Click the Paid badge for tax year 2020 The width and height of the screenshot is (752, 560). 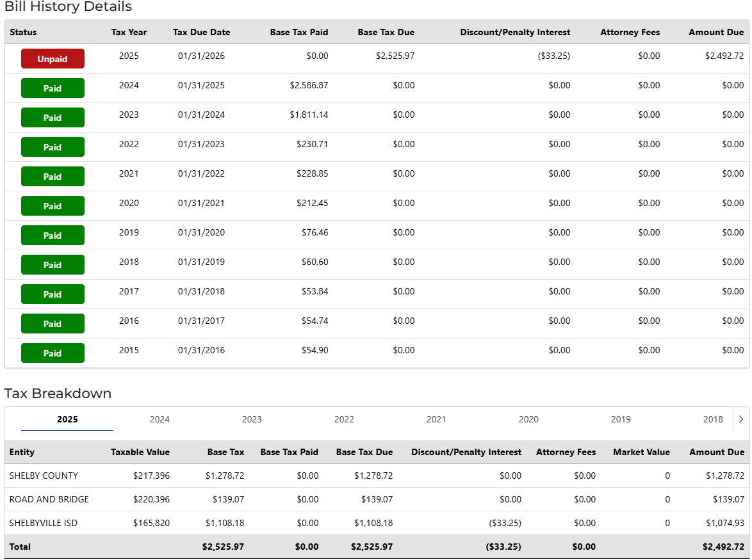tap(53, 206)
